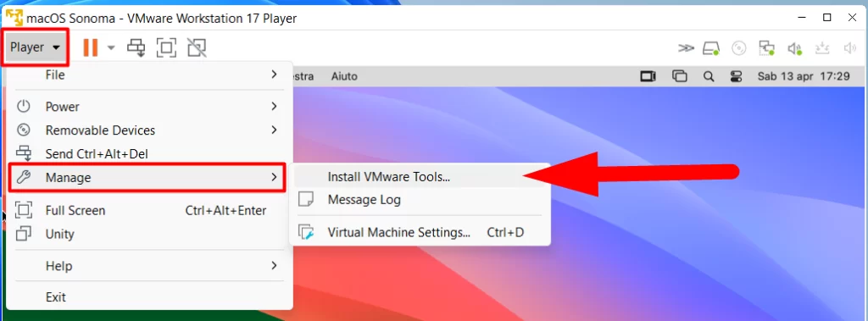Click the VMware logo icon in the title bar
The height and width of the screenshot is (321, 868).
[x=14, y=18]
